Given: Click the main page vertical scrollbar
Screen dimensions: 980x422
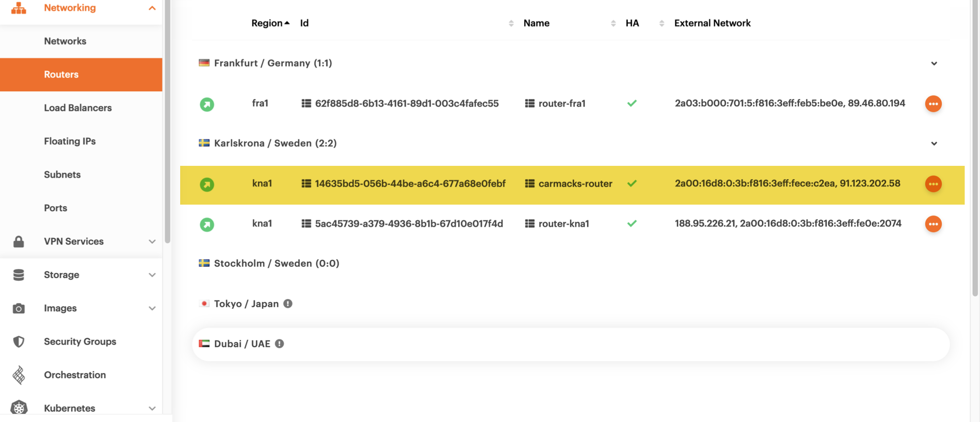Looking at the screenshot, I should click(975, 153).
